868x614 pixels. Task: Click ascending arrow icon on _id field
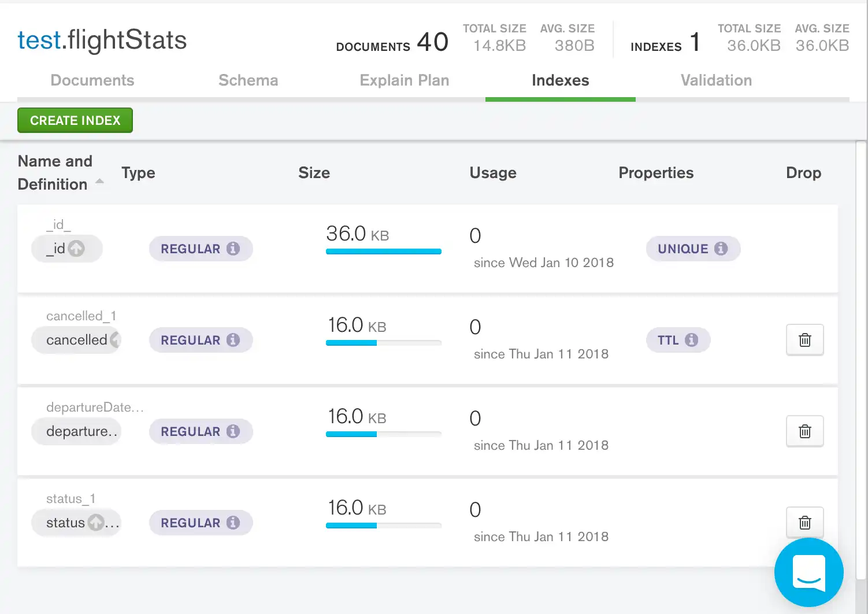tap(76, 249)
